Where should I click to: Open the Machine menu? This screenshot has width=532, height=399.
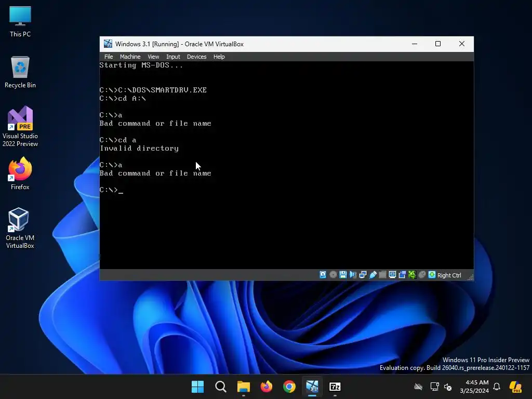130,57
